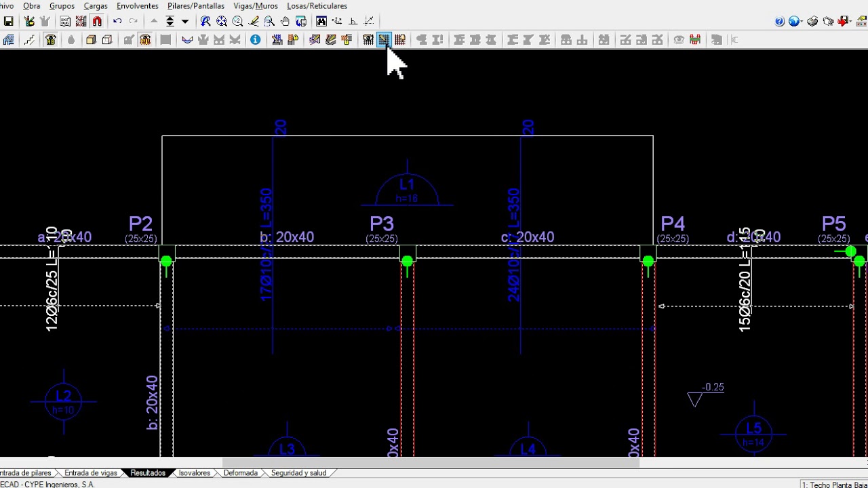The width and height of the screenshot is (868, 488).
Task: Click the blue curved beam envelope icon
Action: point(187,40)
